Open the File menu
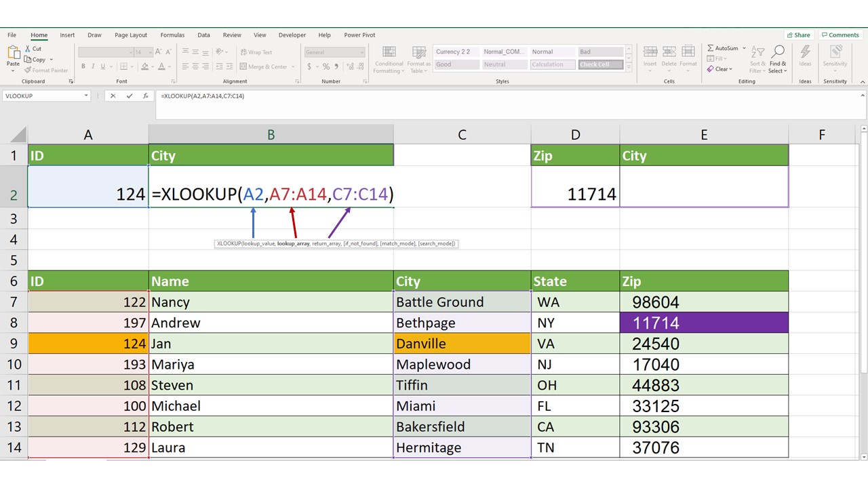Screen dimensions: 868x488 coord(12,35)
